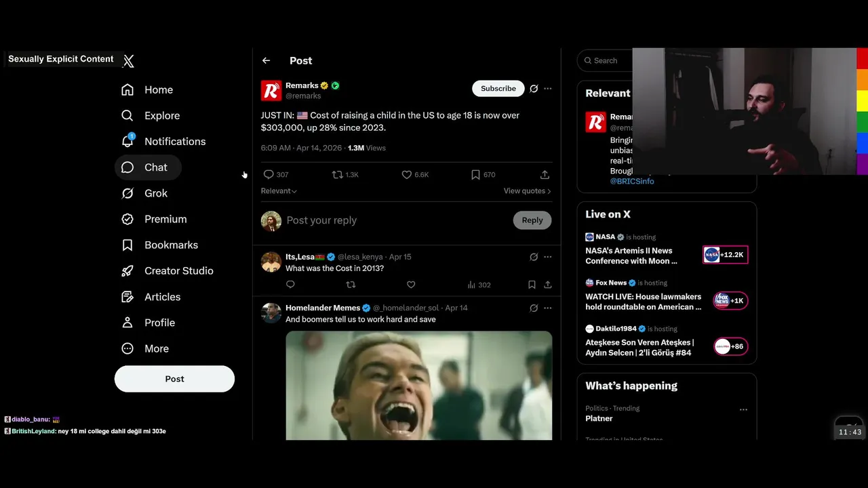
Task: Click diablo_banu chat username
Action: [x=31, y=420]
